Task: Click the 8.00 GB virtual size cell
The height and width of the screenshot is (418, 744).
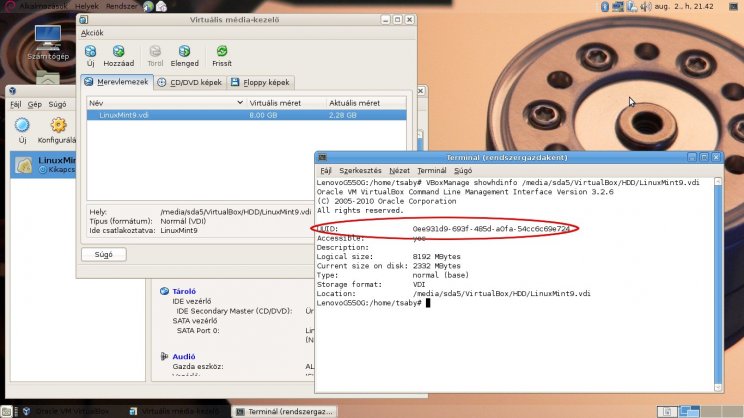Action: [263, 115]
